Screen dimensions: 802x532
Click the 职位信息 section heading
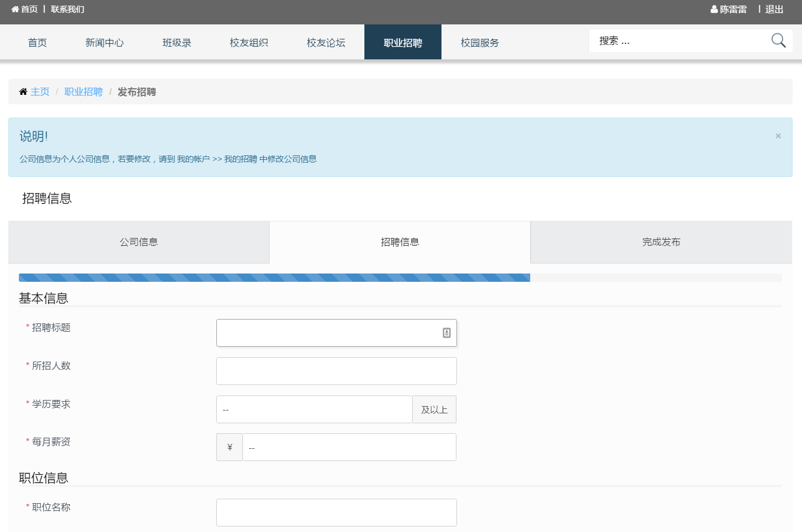point(43,478)
